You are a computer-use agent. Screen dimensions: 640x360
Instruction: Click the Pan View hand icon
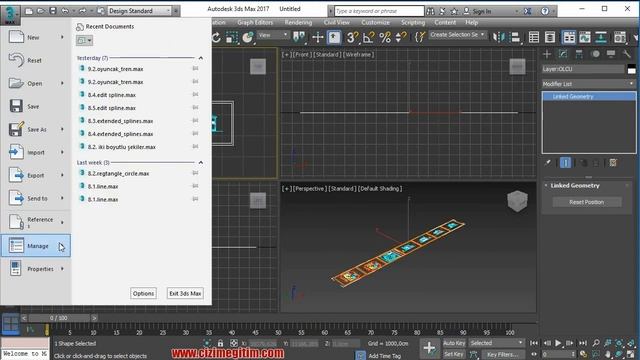(608, 354)
